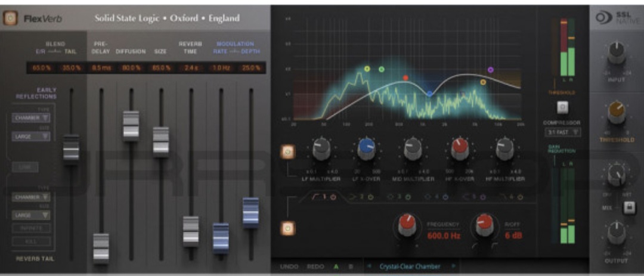Click the Output gain knob
The height and width of the screenshot is (276, 644).
(x=617, y=233)
